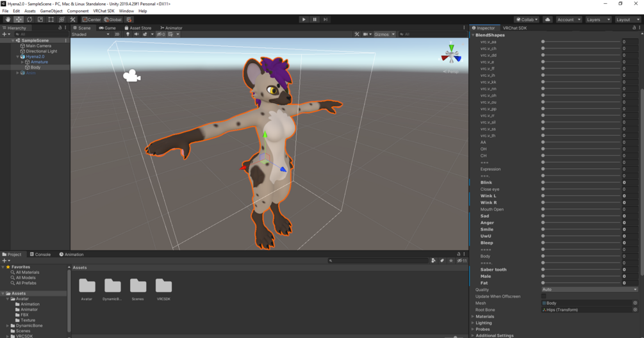Select Main Camera in Hierarchy
Viewport: 644px width, 338px height.
[x=38, y=46]
